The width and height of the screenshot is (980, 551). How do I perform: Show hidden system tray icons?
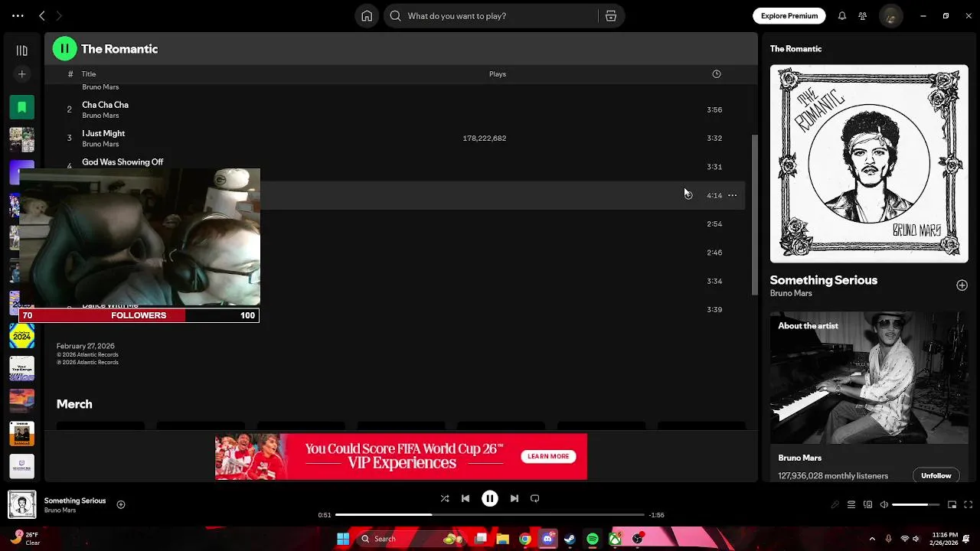coord(872,539)
